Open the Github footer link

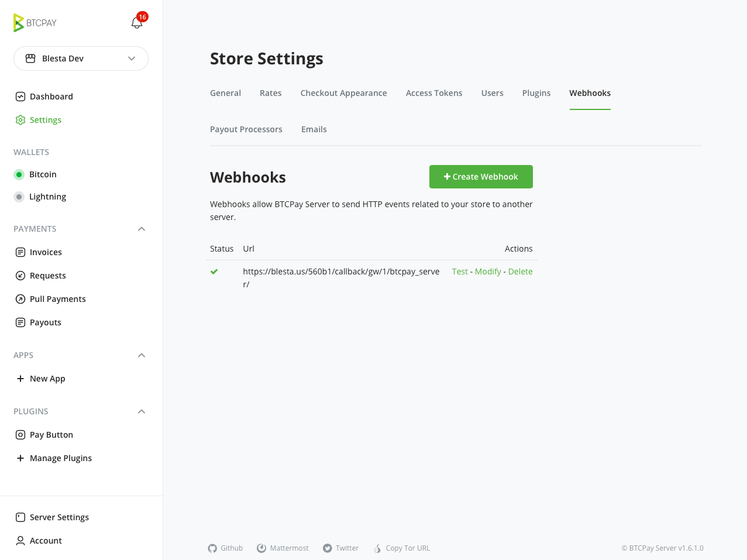(226, 548)
